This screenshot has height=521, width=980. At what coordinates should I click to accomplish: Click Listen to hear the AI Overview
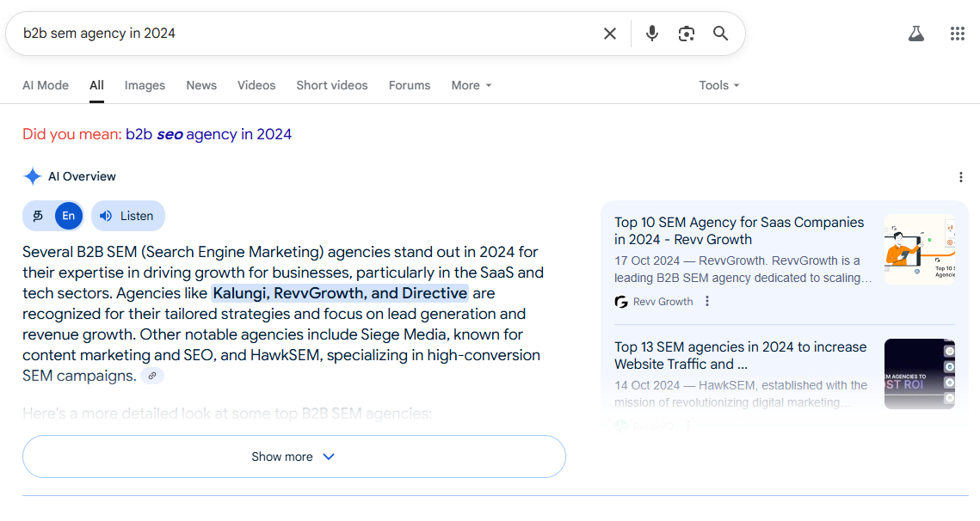(x=128, y=216)
